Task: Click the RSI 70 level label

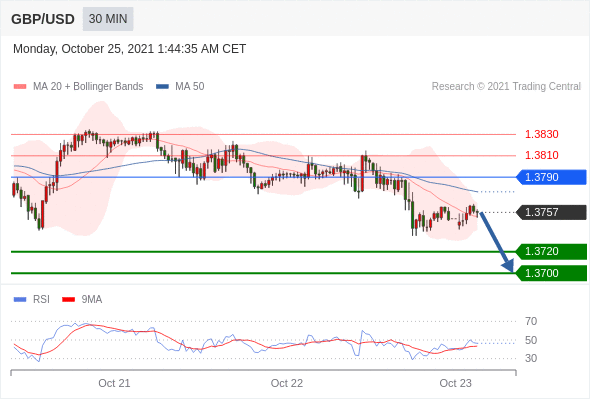Action: click(x=531, y=321)
